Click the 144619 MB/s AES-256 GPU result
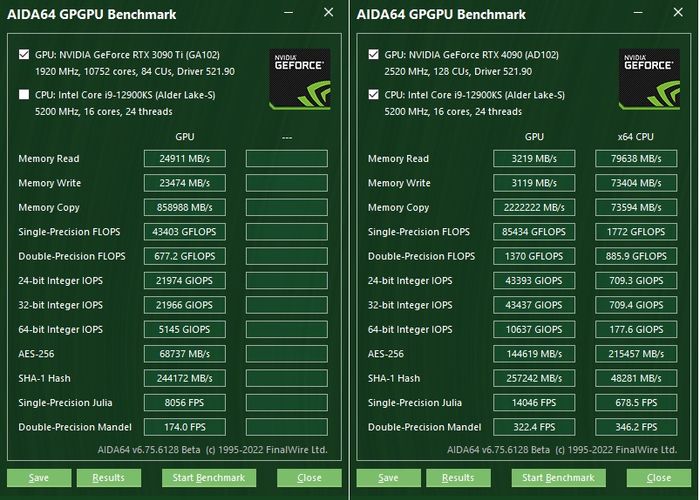 click(534, 354)
